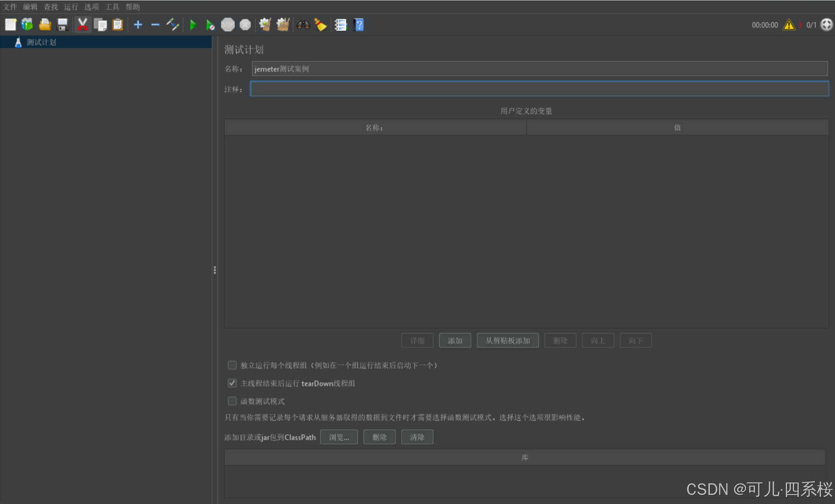This screenshot has height=504, width=835.
Task: Click the warning triangle log icon
Action: point(789,25)
